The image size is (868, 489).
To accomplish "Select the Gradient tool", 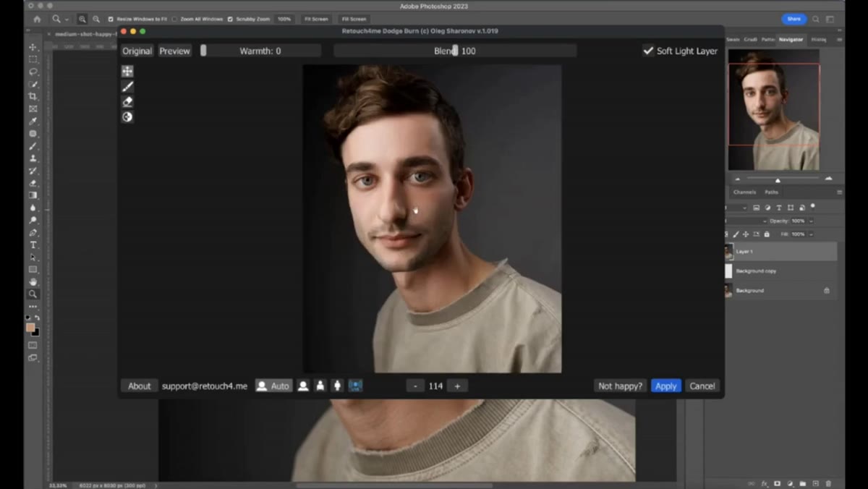I will pyautogui.click(x=33, y=195).
